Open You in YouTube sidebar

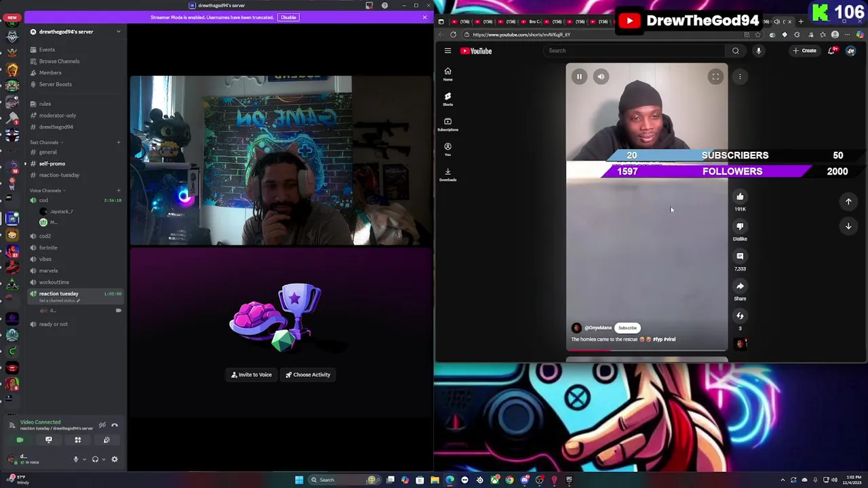click(448, 149)
